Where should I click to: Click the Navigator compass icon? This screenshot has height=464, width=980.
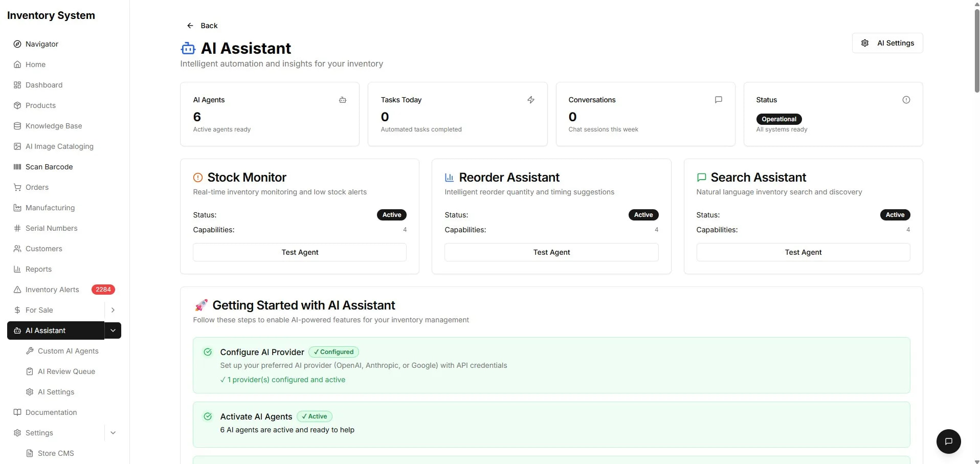coord(17,44)
